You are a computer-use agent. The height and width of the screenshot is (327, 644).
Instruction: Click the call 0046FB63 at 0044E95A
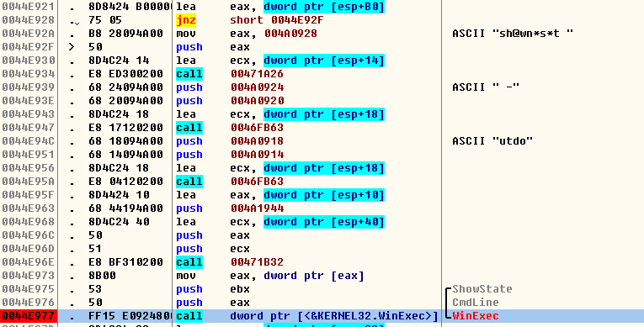(x=230, y=182)
